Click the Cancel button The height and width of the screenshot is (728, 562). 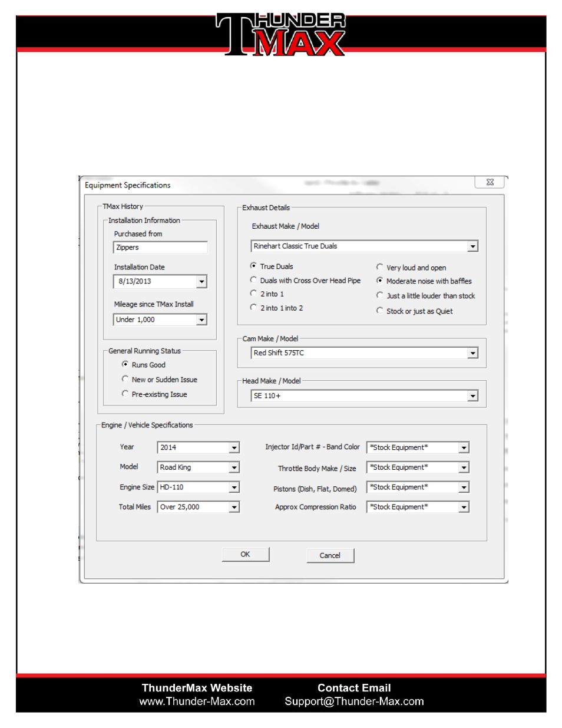330,555
